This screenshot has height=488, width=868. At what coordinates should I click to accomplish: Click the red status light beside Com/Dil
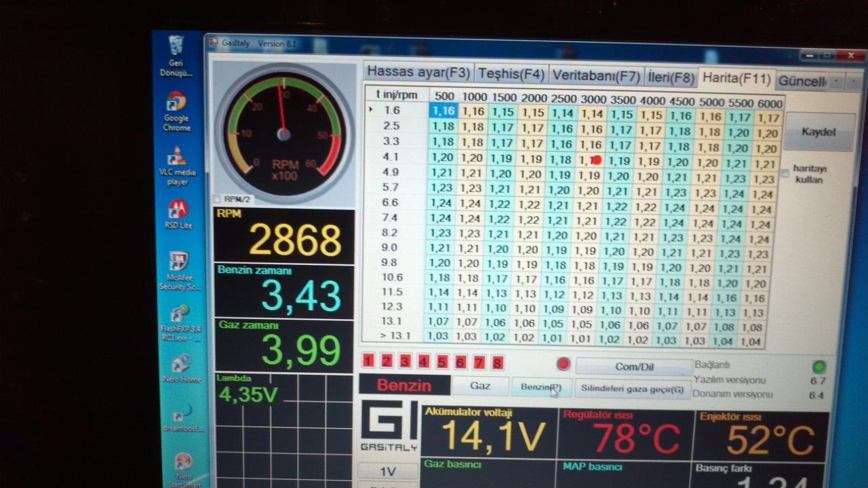(563, 364)
